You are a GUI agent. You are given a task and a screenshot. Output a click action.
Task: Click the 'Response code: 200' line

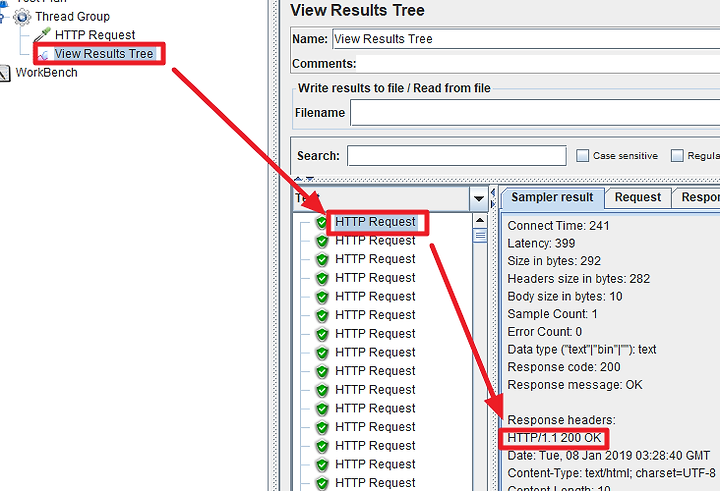(x=563, y=367)
